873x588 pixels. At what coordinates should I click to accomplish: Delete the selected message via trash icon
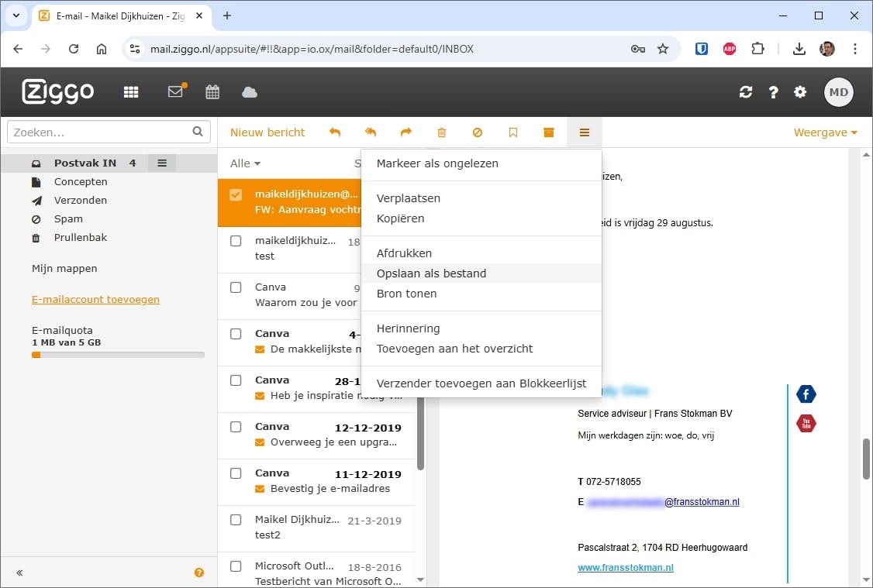tap(442, 132)
